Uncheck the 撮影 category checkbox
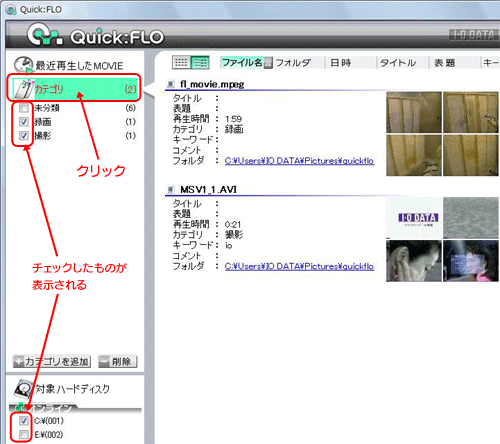 (x=24, y=136)
